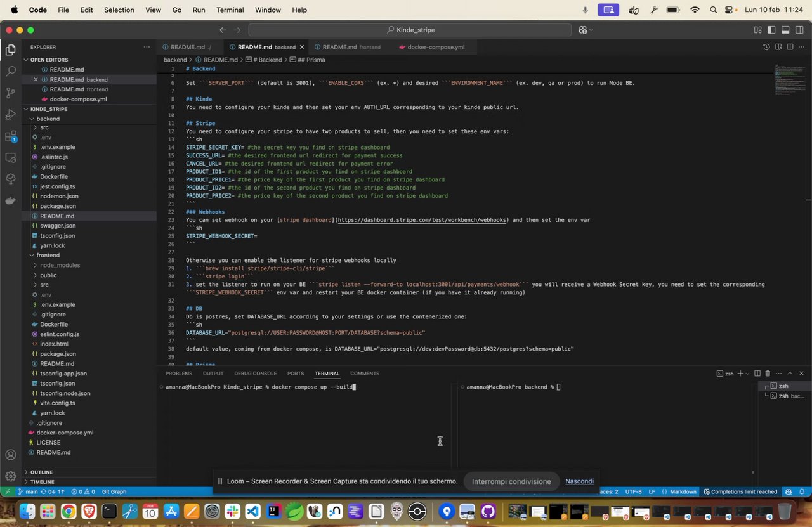Viewport: 812px width, 527px height.
Task: Open stripe dashboard webhooks URL
Action: pos(422,220)
